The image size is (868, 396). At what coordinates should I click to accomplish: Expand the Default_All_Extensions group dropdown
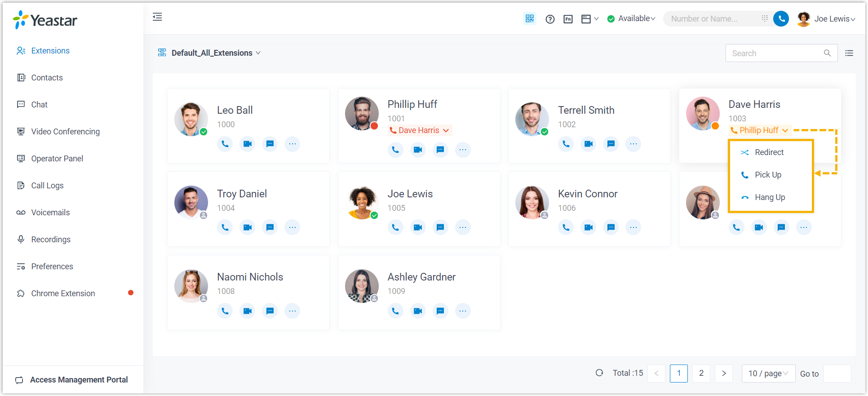(209, 53)
